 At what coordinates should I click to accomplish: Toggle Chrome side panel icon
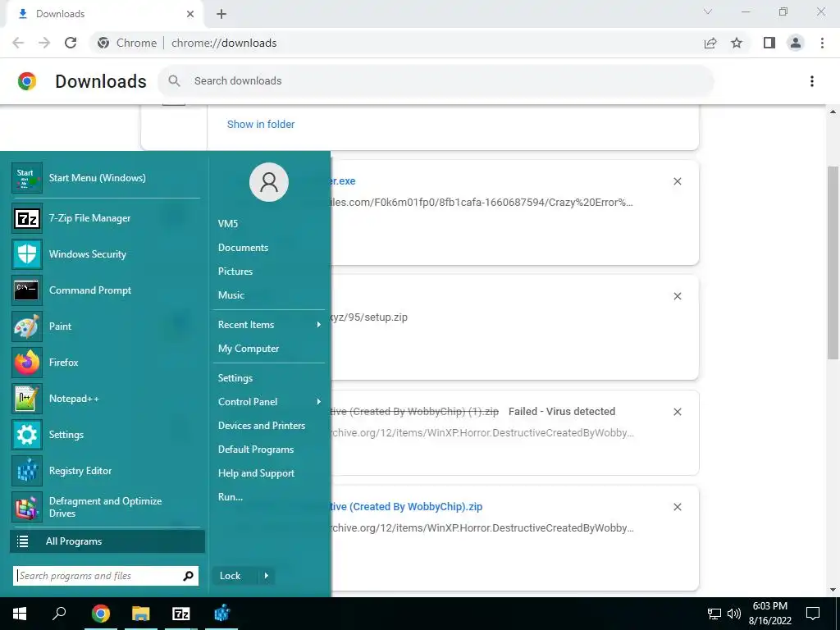pyautogui.click(x=769, y=43)
